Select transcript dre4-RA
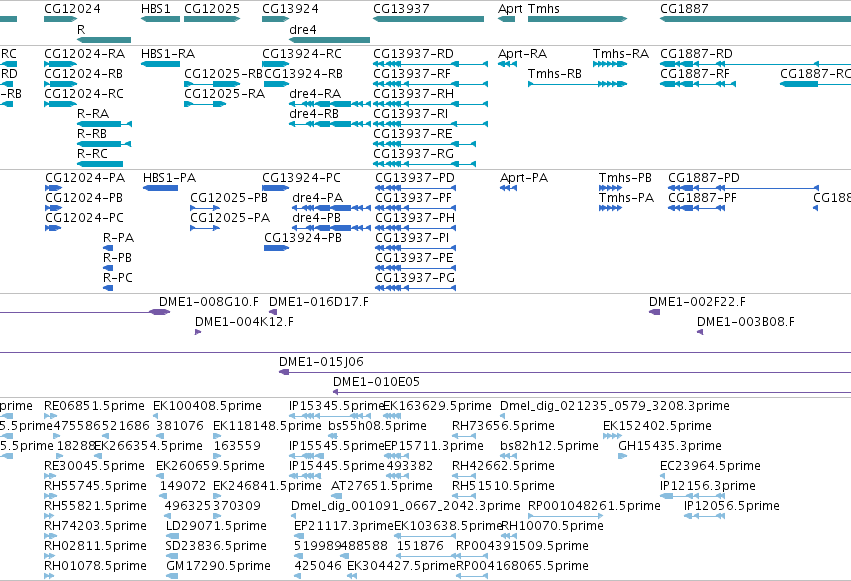The width and height of the screenshot is (851, 581). [x=315, y=94]
